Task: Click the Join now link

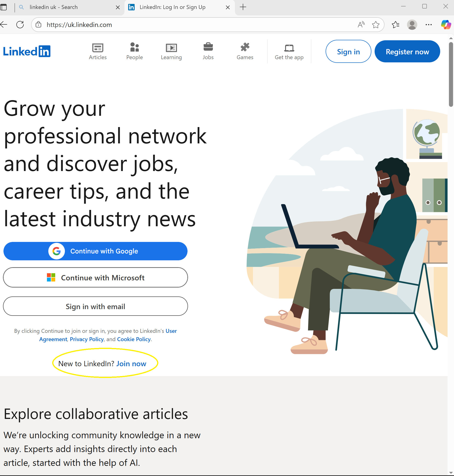Action: pyautogui.click(x=131, y=364)
